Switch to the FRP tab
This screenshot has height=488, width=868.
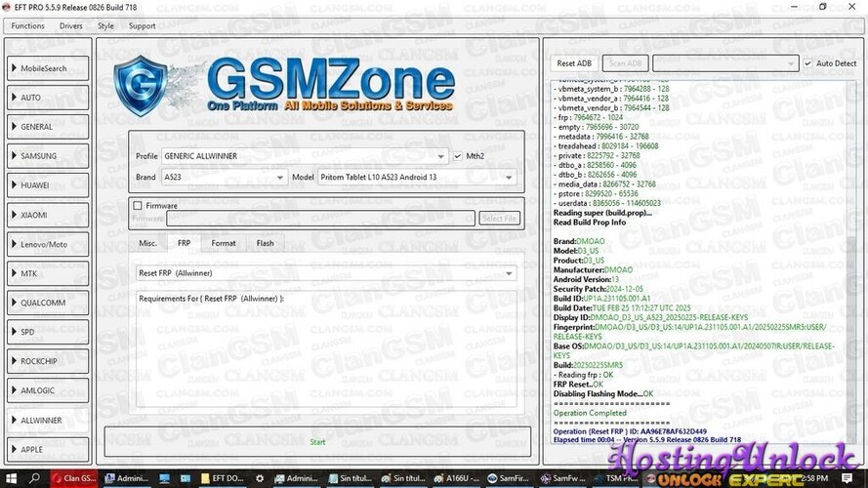tap(184, 243)
